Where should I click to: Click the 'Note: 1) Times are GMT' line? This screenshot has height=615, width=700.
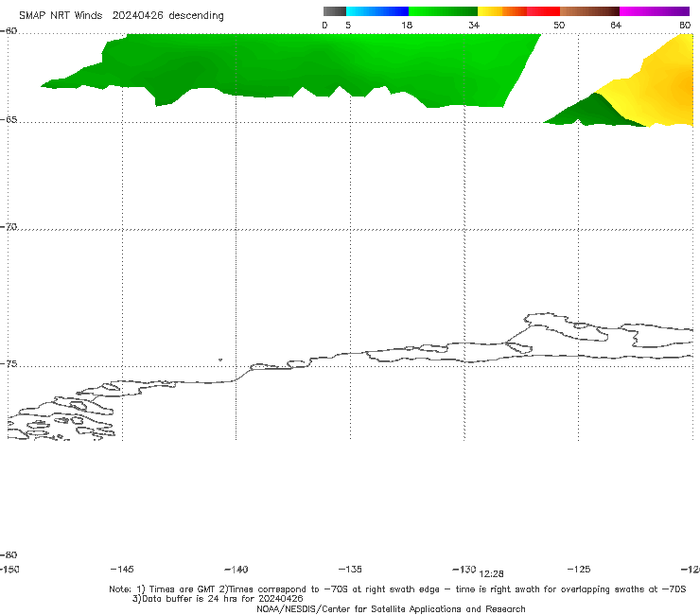click(x=397, y=589)
